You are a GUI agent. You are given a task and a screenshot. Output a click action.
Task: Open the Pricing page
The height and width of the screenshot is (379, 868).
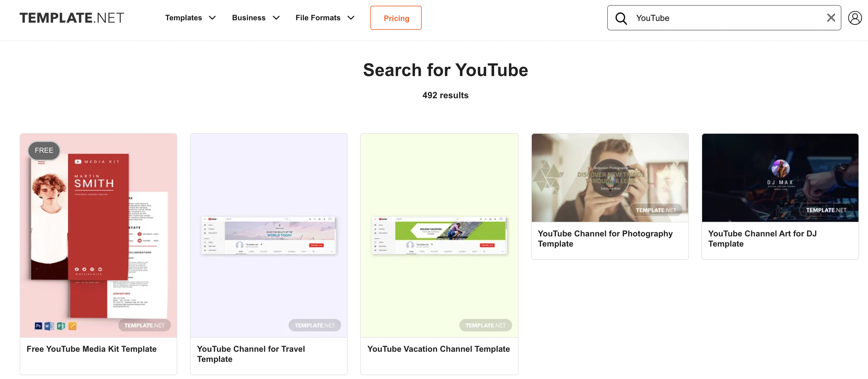(x=396, y=18)
